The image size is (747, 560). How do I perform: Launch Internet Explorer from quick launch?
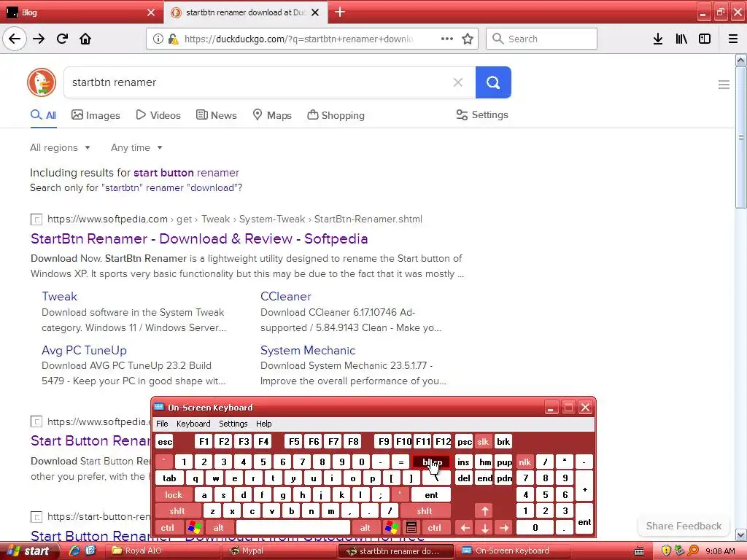pos(74,551)
